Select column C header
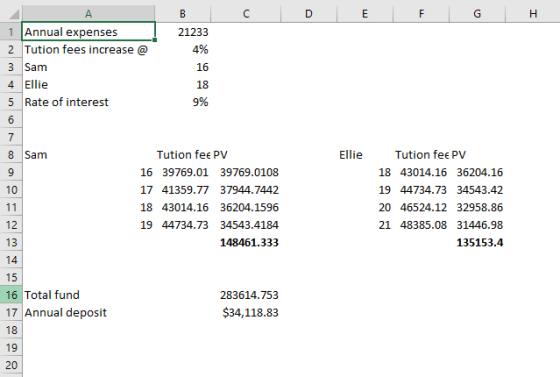Viewport: 560px width, 377px height. pos(246,14)
